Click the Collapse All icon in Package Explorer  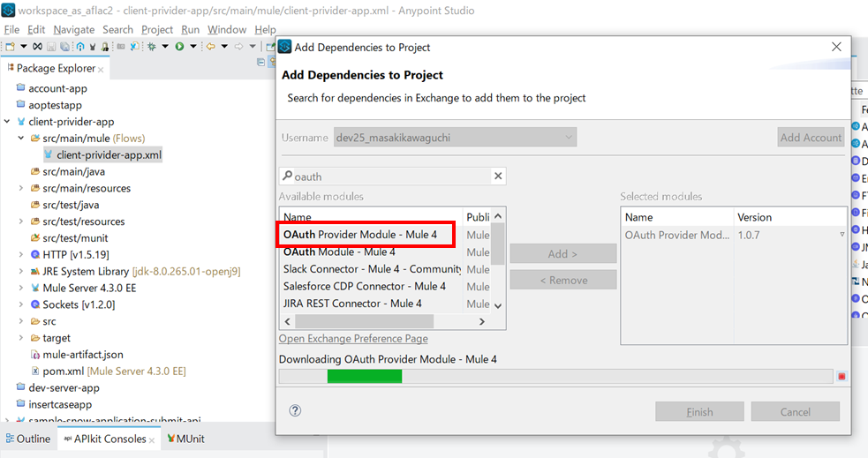point(260,62)
